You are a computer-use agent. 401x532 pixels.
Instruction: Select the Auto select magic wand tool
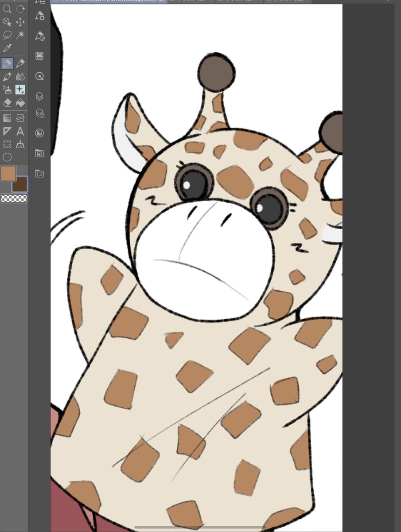20,35
